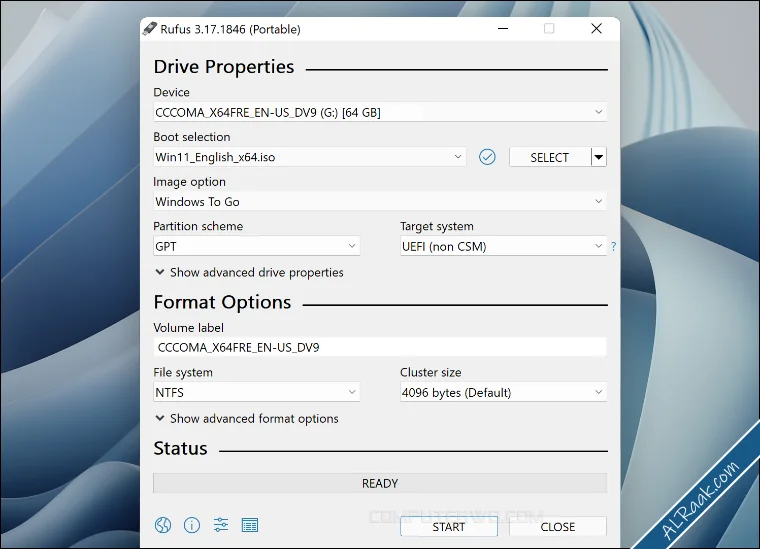Click the Cluster size label
Image resolution: width=760 pixels, height=549 pixels.
pos(431,372)
